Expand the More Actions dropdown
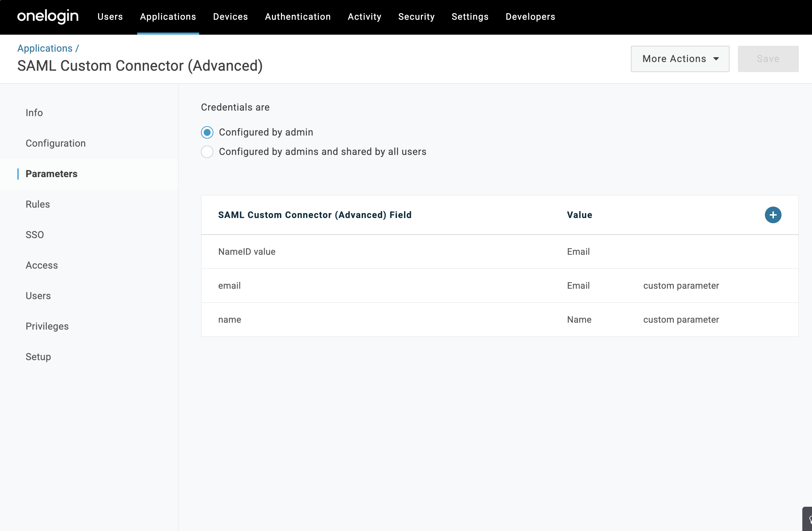 click(680, 59)
